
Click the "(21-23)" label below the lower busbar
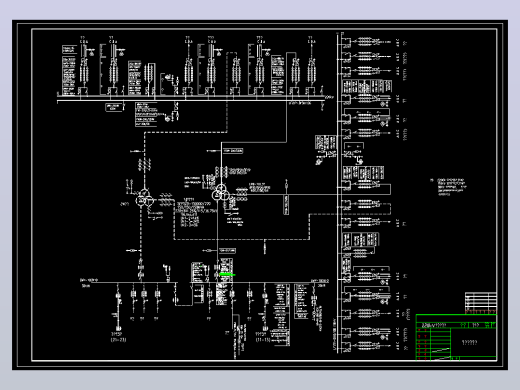(118, 340)
